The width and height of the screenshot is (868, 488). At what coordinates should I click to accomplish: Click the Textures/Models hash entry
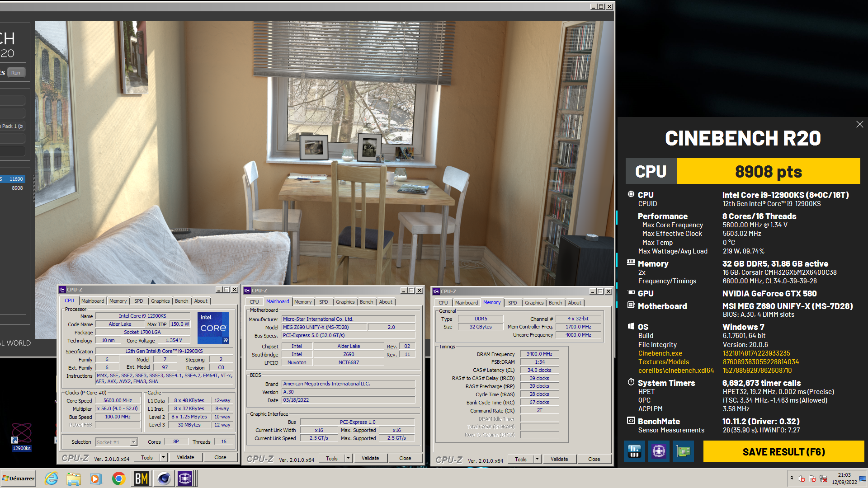click(x=760, y=362)
